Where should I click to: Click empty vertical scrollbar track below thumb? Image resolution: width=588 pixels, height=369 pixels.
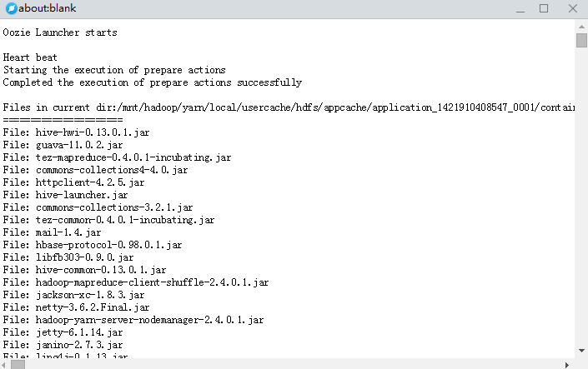point(581,197)
